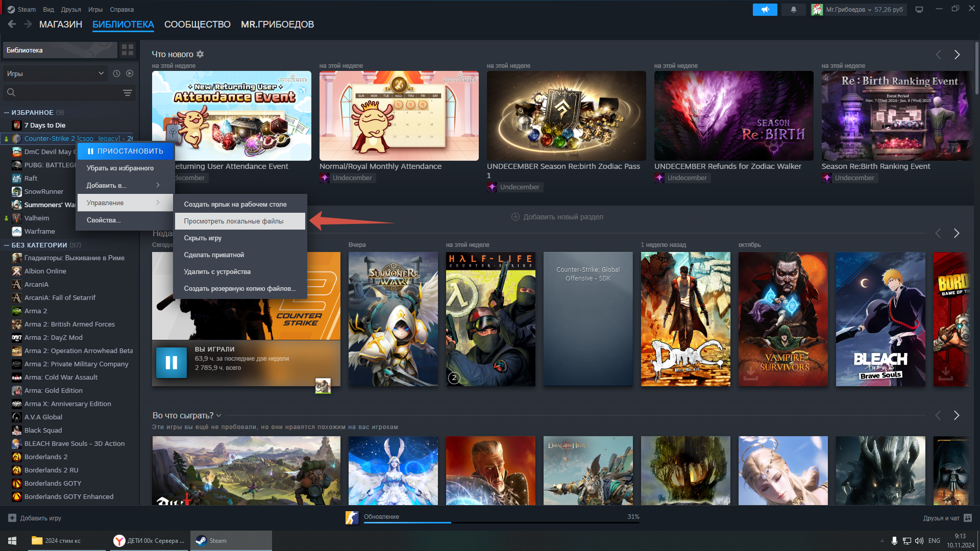Click the Big Picture mode monitor icon
The height and width of the screenshot is (551, 980).
pyautogui.click(x=919, y=10)
